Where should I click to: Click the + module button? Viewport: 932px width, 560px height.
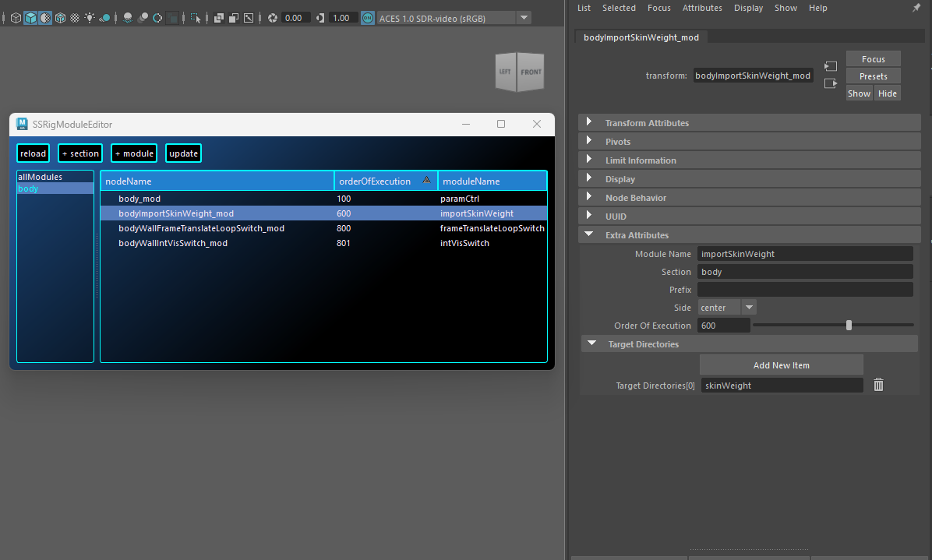pyautogui.click(x=134, y=153)
